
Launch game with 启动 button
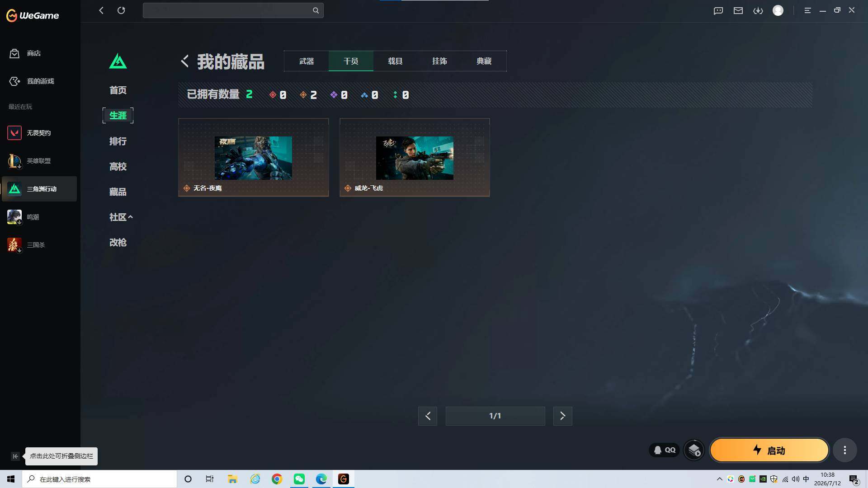click(769, 450)
